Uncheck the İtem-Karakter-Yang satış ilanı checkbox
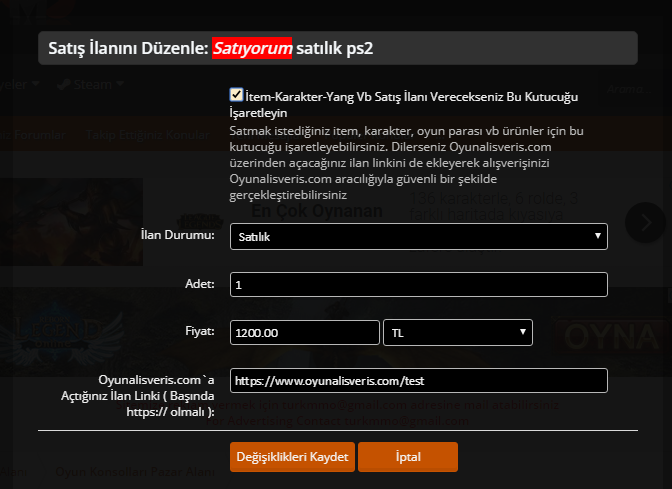 (236, 95)
